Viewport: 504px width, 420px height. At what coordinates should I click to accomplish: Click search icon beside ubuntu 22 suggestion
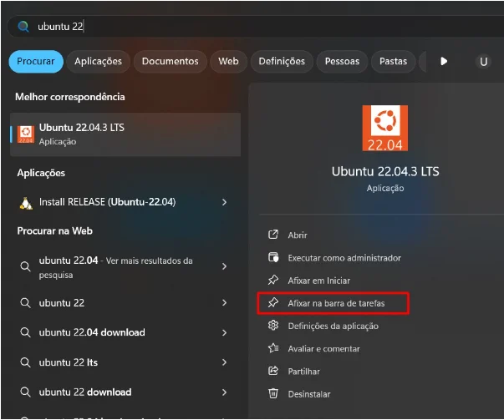[x=25, y=303]
